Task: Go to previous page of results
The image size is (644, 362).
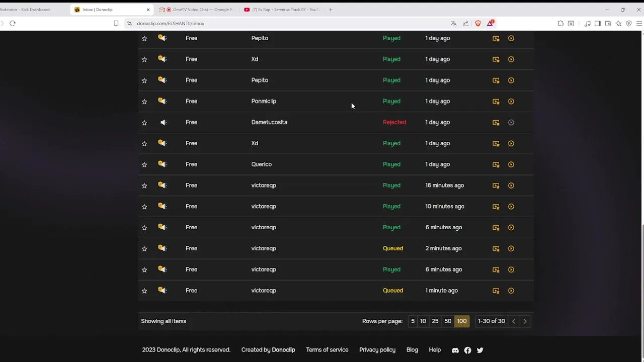Action: (x=514, y=321)
